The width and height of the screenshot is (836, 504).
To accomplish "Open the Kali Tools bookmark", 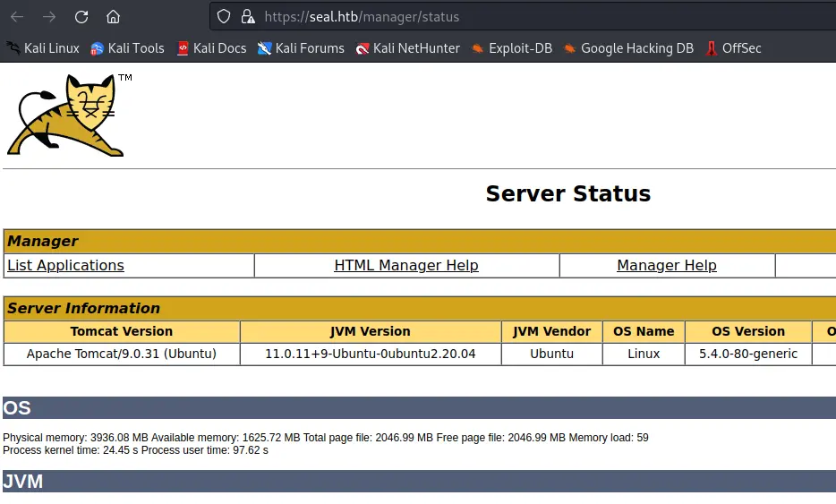I will click(127, 48).
